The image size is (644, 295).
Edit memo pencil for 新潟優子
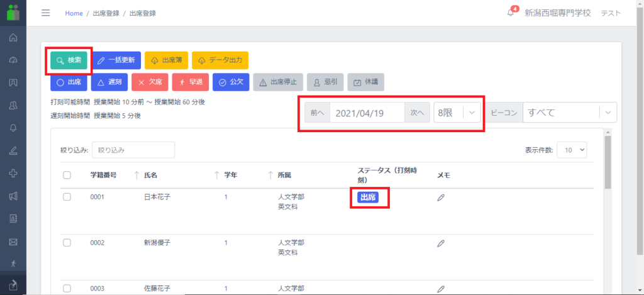tap(441, 243)
